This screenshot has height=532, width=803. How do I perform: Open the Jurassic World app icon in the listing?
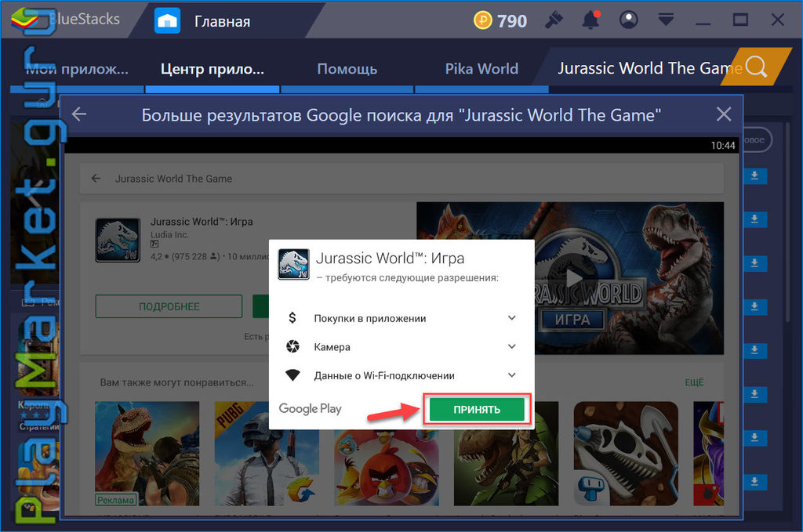(x=118, y=240)
